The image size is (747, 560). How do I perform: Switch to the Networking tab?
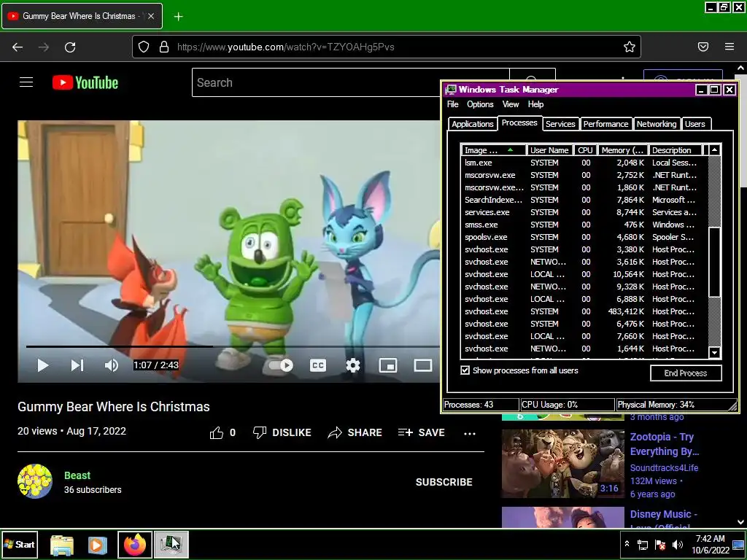click(656, 124)
